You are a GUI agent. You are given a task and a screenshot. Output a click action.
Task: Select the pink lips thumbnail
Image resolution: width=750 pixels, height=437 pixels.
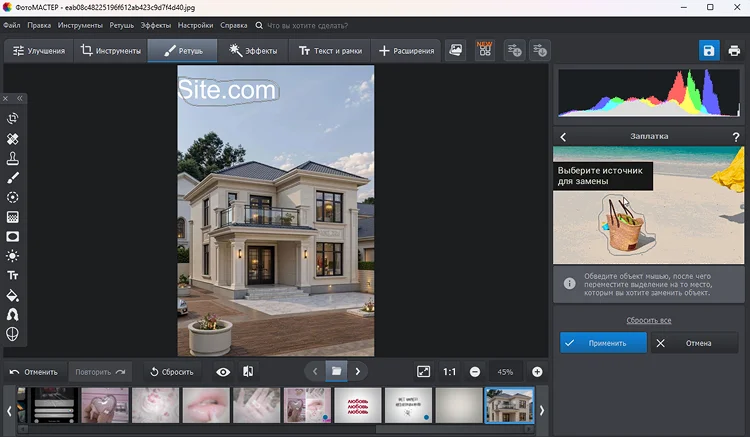click(206, 405)
